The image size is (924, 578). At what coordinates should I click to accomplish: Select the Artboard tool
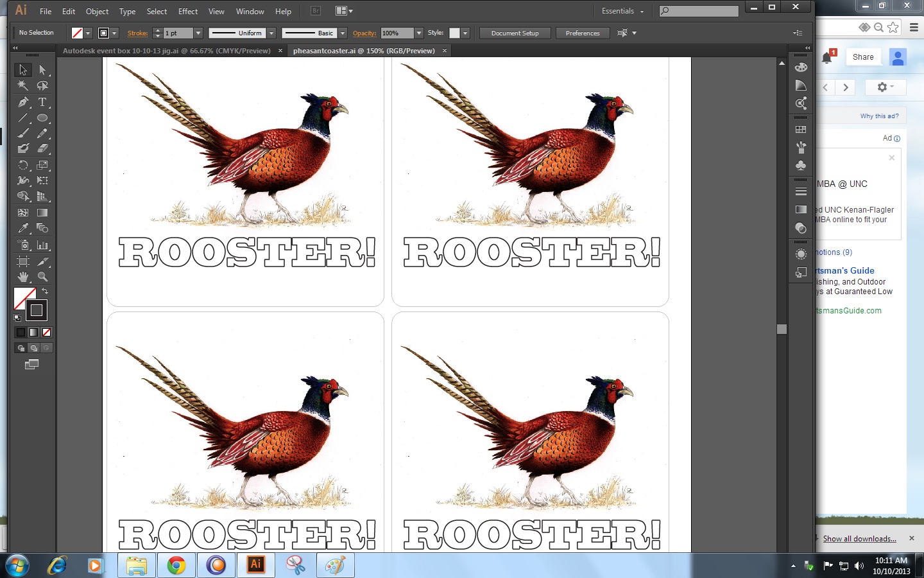tap(23, 261)
